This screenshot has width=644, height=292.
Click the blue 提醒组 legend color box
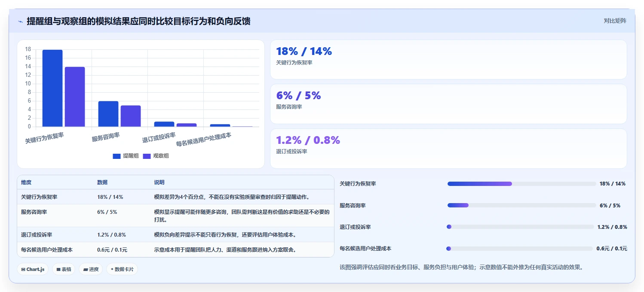(x=117, y=156)
